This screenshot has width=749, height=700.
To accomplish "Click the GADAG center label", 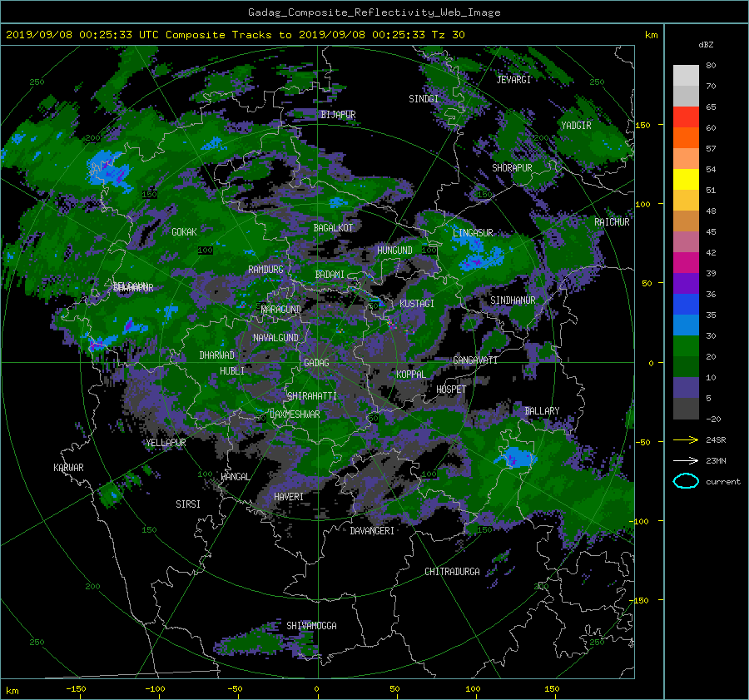I will 317,363.
